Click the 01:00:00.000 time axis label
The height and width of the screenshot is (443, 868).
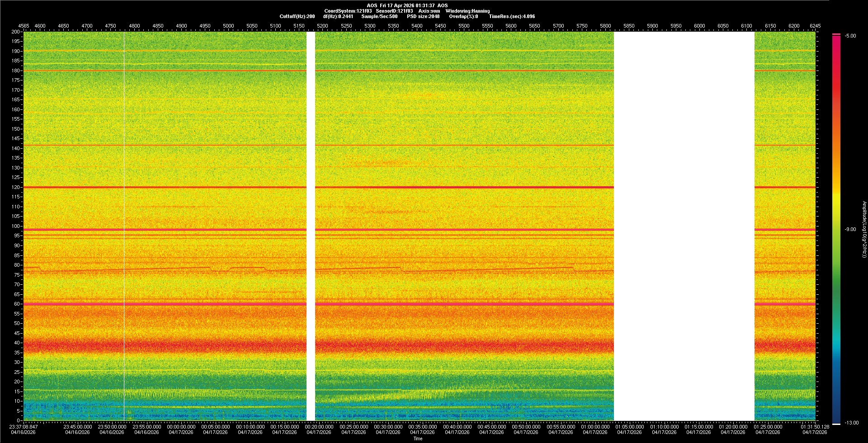coord(595,427)
